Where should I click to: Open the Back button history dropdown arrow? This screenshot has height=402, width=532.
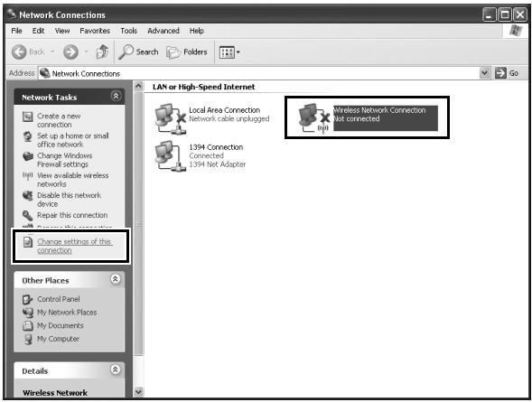pyautogui.click(x=52, y=51)
